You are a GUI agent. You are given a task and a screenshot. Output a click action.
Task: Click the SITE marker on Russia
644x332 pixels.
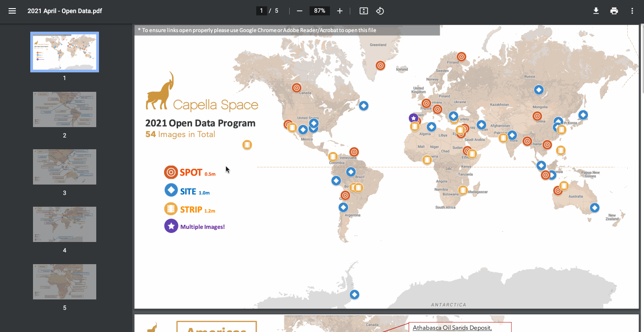[539, 90]
